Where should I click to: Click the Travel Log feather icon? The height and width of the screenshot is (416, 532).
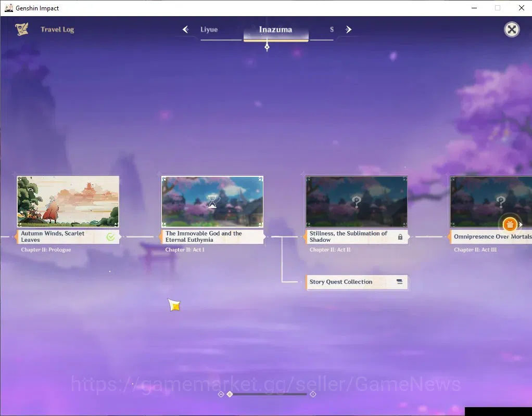[22, 29]
